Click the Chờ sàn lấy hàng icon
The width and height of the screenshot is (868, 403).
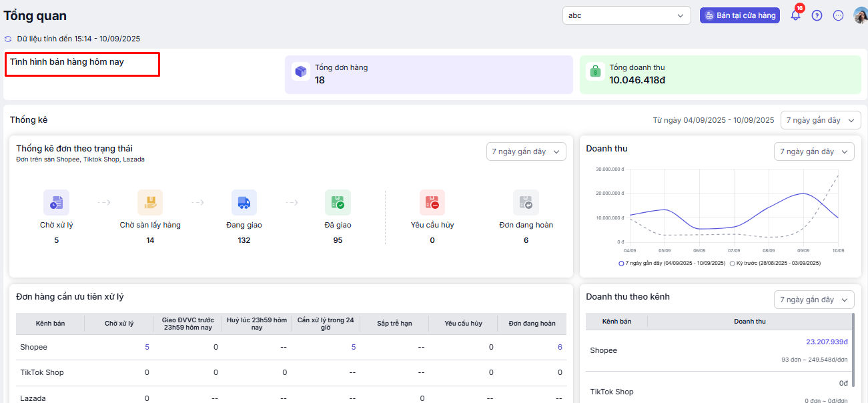click(x=150, y=202)
